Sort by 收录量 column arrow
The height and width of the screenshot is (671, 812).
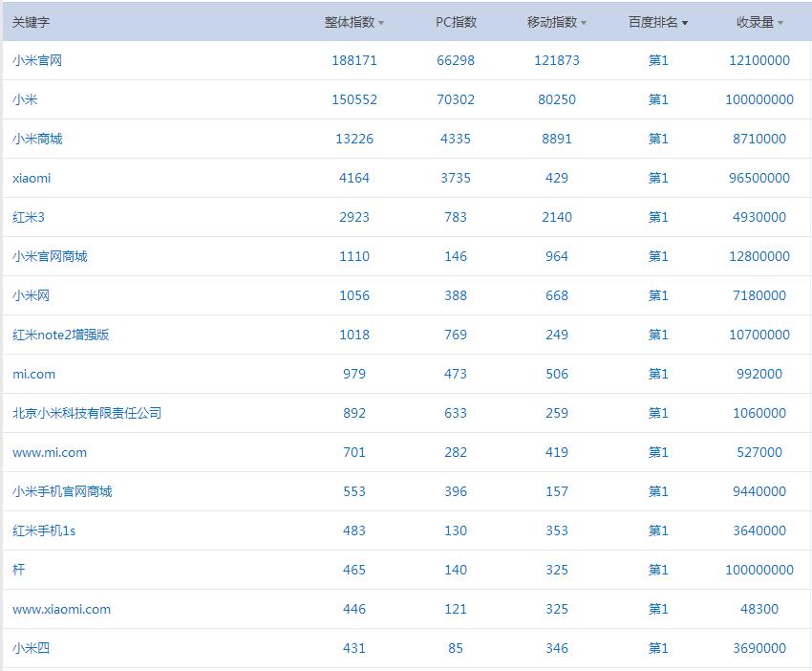click(780, 23)
